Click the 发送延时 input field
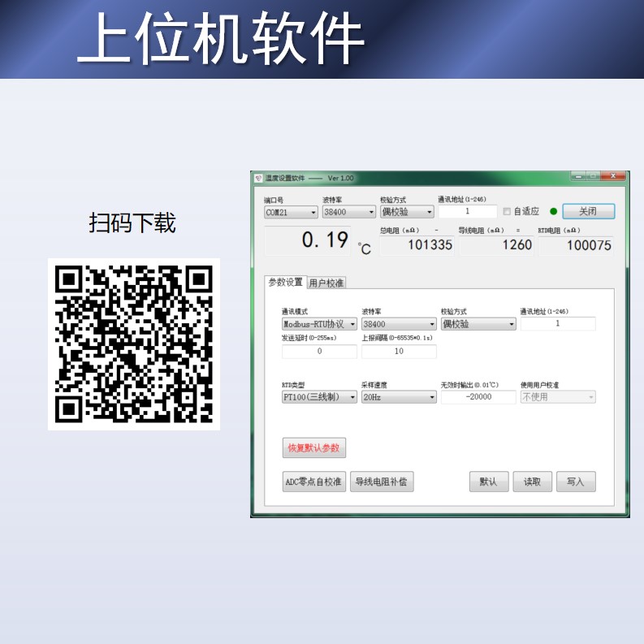The width and height of the screenshot is (644, 644). (x=319, y=351)
